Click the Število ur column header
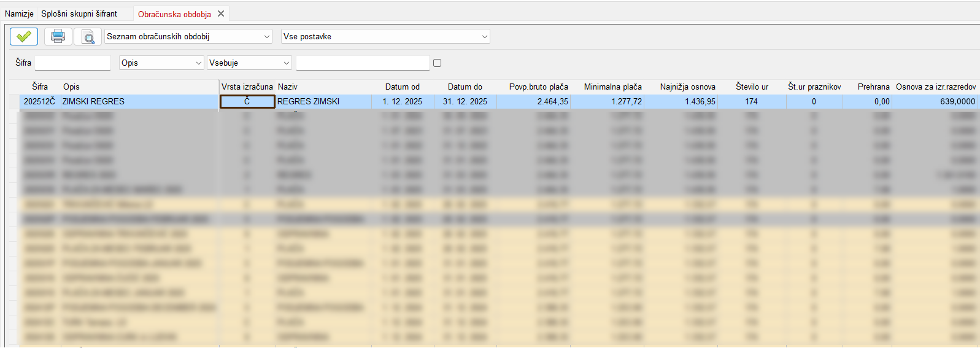Viewport: 980px width, 348px height. pos(752,87)
